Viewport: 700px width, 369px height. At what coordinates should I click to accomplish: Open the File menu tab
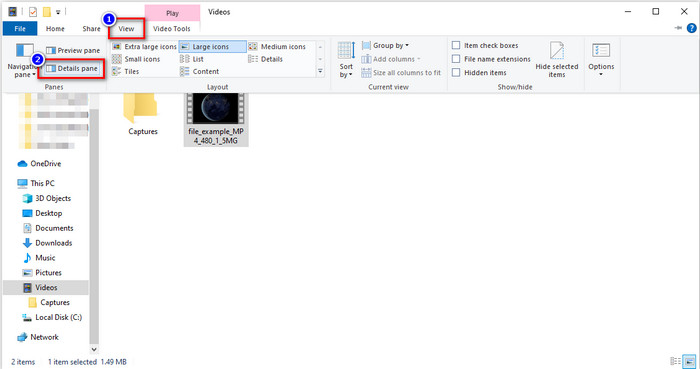(x=20, y=29)
